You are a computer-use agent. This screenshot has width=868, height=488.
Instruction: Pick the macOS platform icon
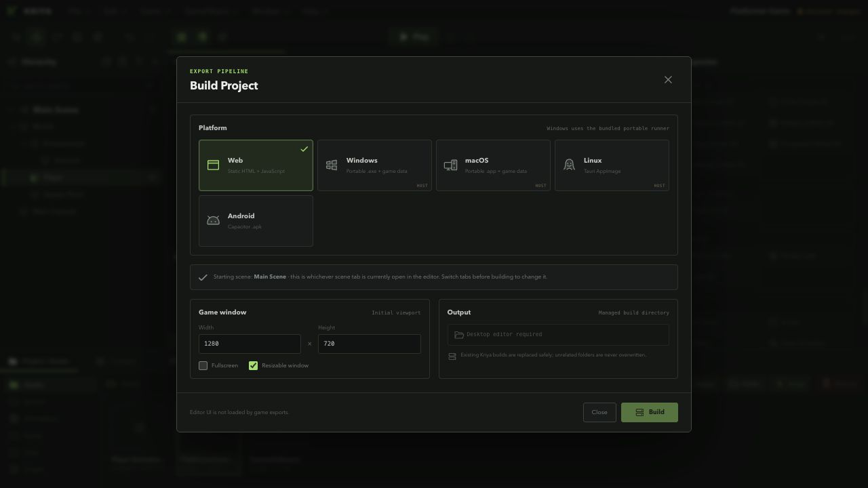coord(450,165)
